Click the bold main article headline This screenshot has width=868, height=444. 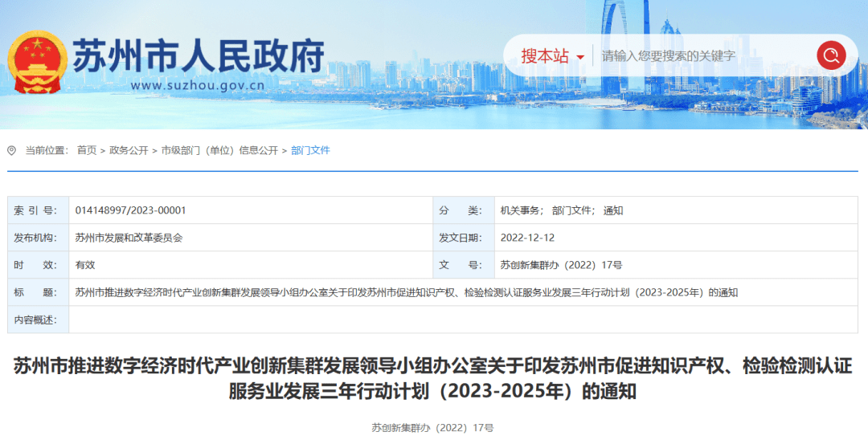pos(433,378)
